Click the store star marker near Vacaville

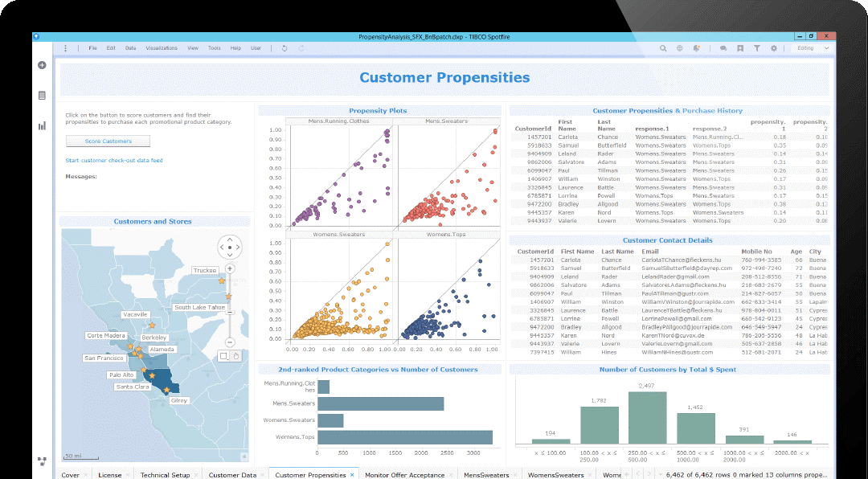pyautogui.click(x=152, y=325)
